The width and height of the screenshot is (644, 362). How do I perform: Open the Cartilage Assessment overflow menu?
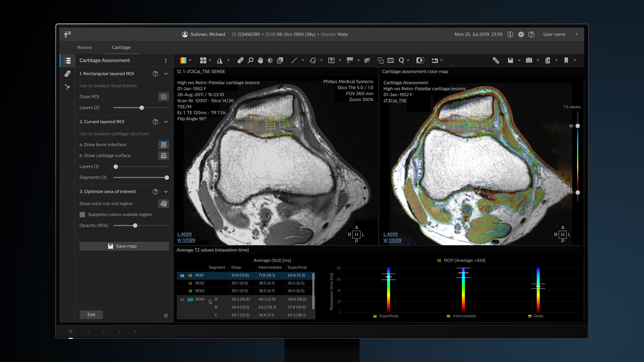[x=166, y=60]
